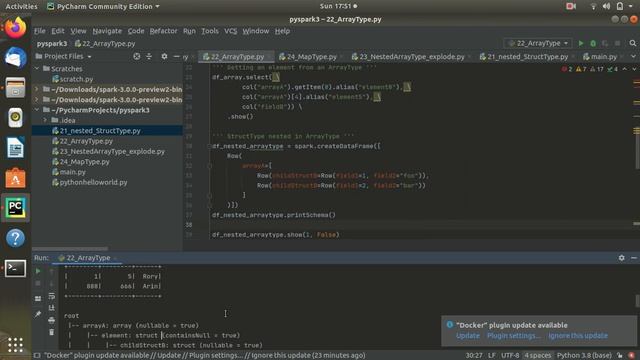Click Activities in the top bar

point(21,6)
